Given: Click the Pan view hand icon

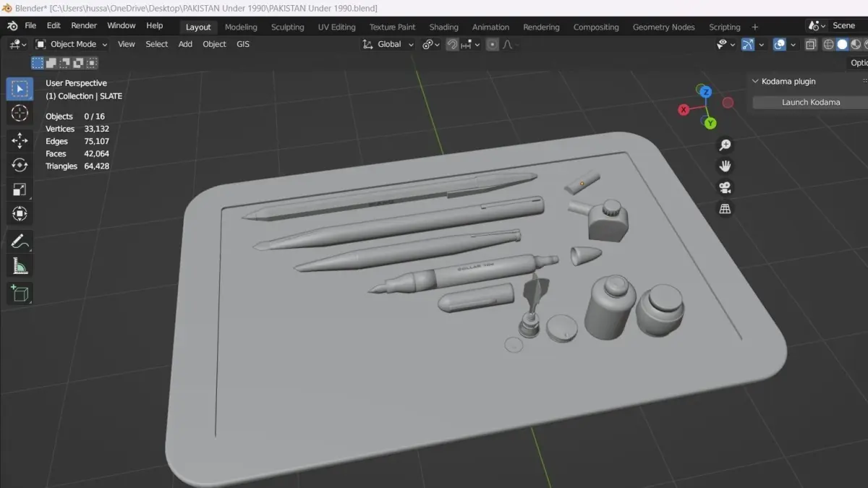Looking at the screenshot, I should tap(725, 166).
